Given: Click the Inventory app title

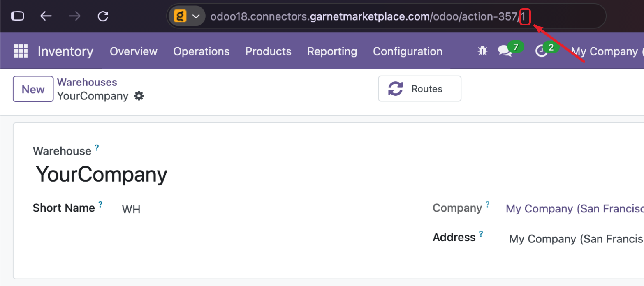Looking at the screenshot, I should pyautogui.click(x=65, y=51).
